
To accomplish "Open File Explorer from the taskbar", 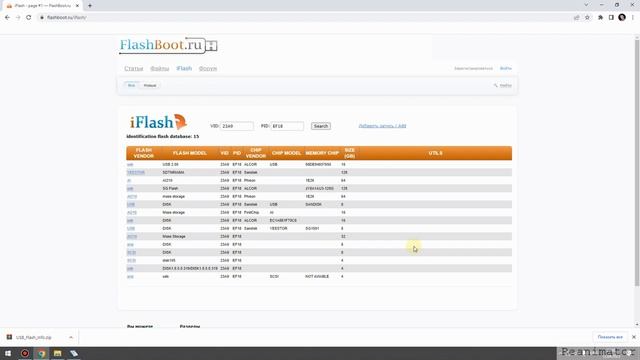I will (x=58, y=353).
